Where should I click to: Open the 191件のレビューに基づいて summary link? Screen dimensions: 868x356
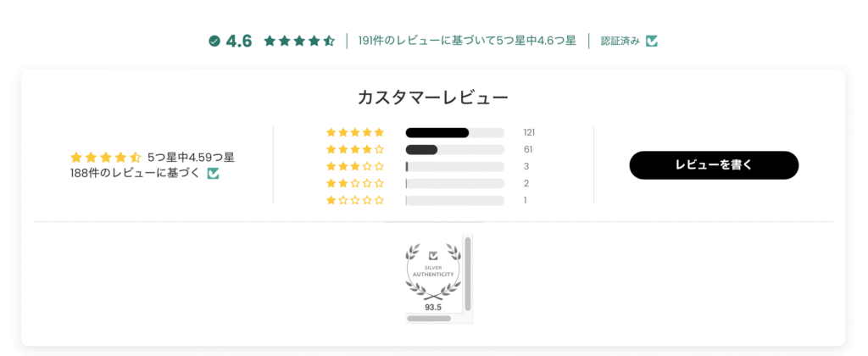pos(467,41)
